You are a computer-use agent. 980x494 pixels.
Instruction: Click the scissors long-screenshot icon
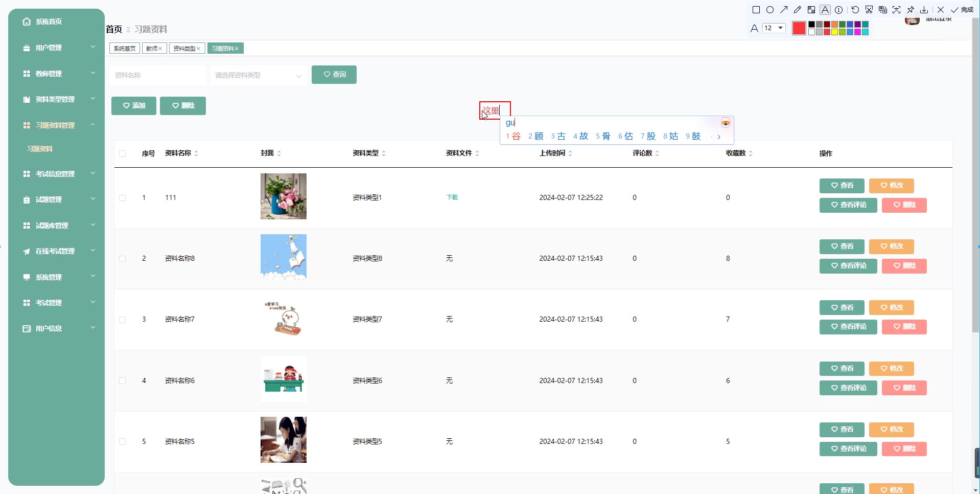869,10
